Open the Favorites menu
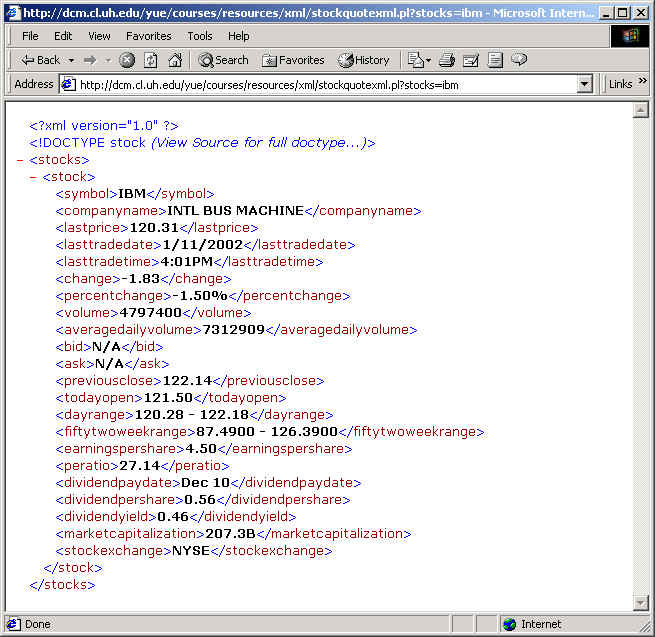This screenshot has width=655, height=637. pyautogui.click(x=149, y=36)
